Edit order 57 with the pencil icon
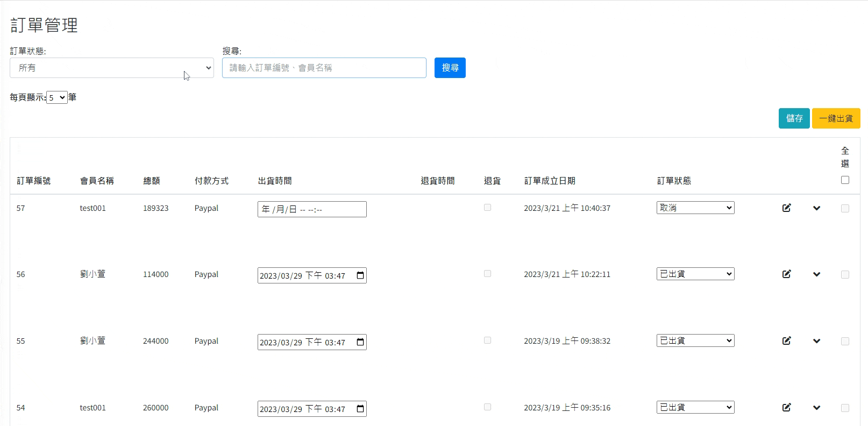 click(x=786, y=208)
